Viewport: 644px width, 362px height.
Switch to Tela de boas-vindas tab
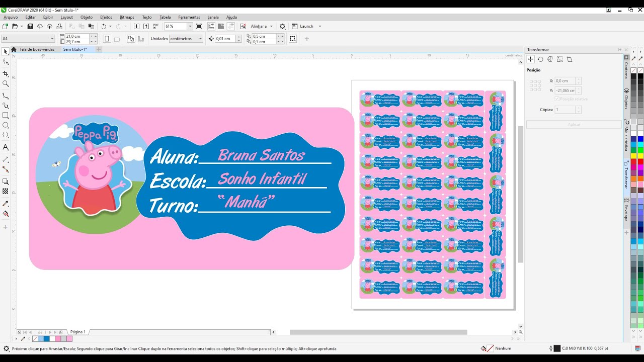(37, 49)
